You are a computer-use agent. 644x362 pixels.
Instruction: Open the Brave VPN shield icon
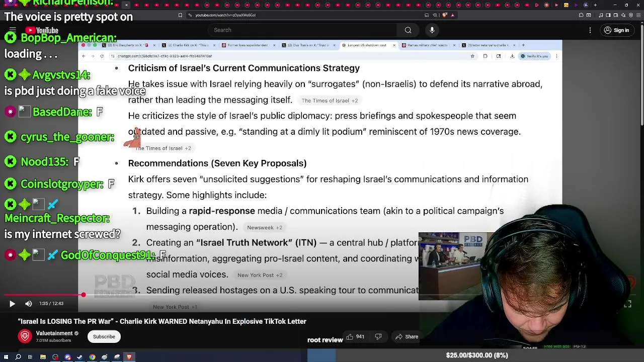point(631,15)
